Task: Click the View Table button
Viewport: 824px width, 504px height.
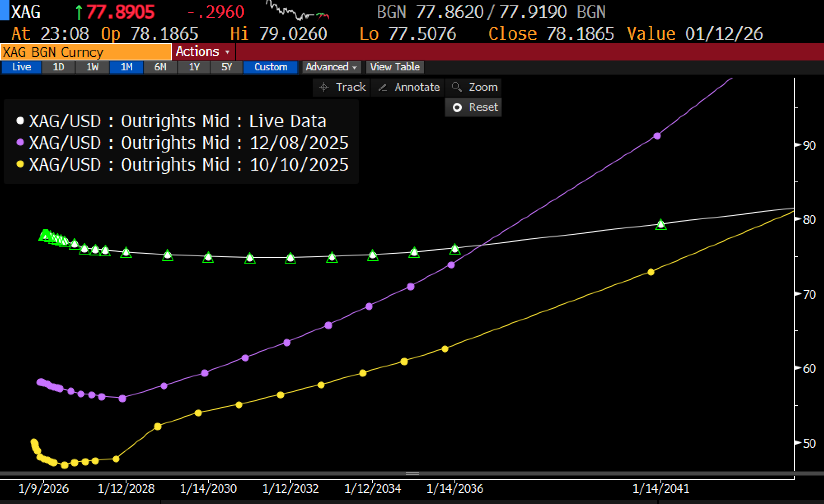Action: click(x=395, y=67)
